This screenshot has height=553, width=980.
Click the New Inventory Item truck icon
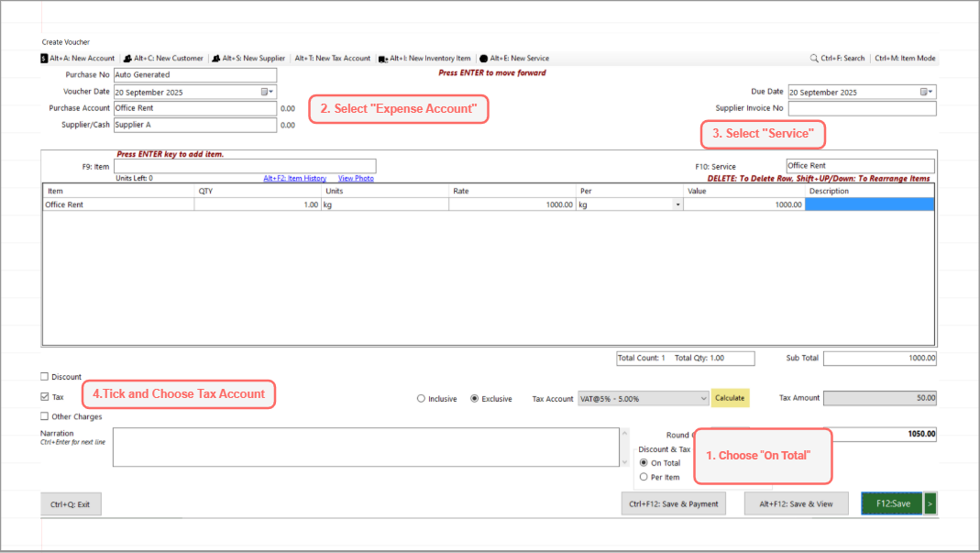click(x=383, y=59)
